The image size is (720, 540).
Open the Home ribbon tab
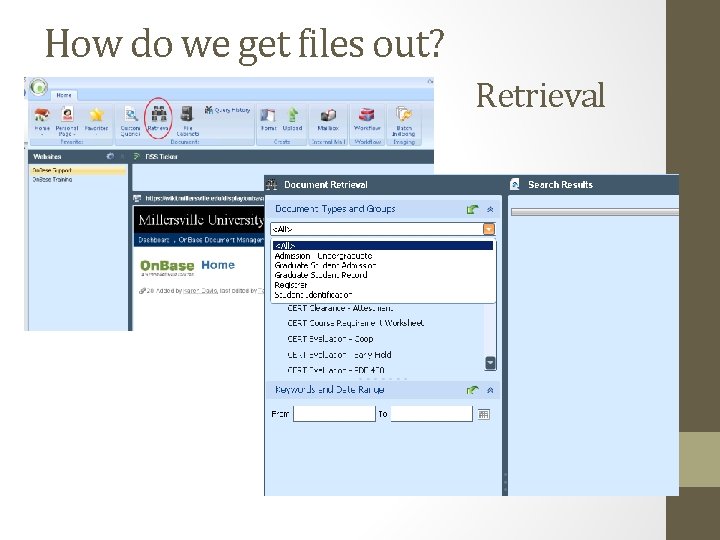pyautogui.click(x=64, y=95)
